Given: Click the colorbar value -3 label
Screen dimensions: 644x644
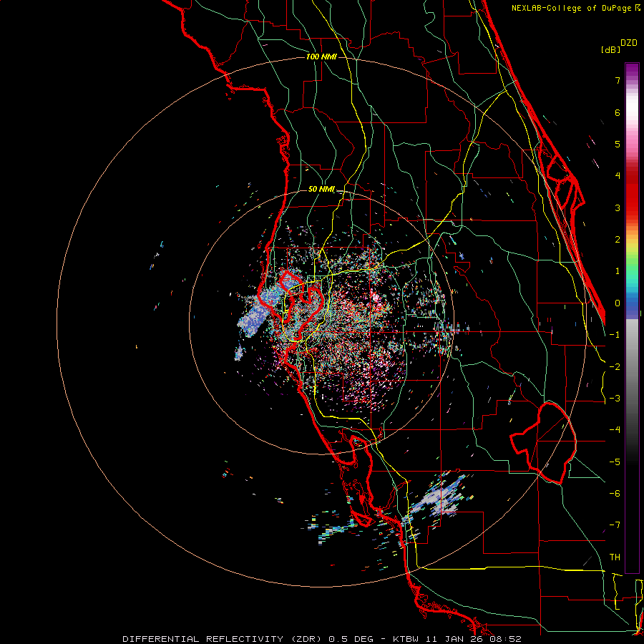Looking at the screenshot, I should click(615, 399).
